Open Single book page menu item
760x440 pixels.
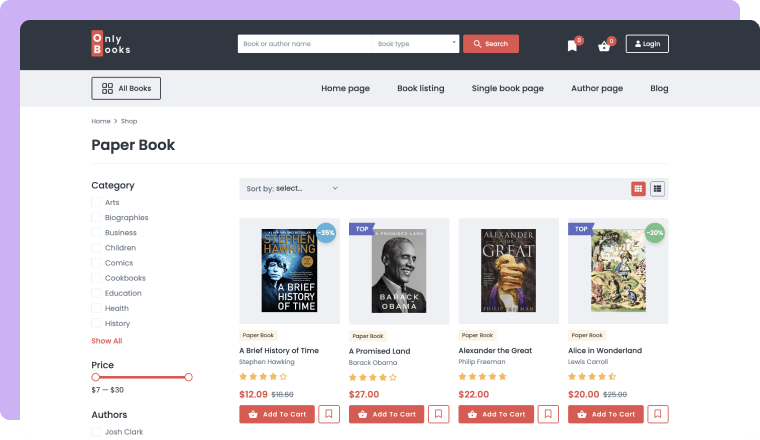pyautogui.click(x=507, y=88)
